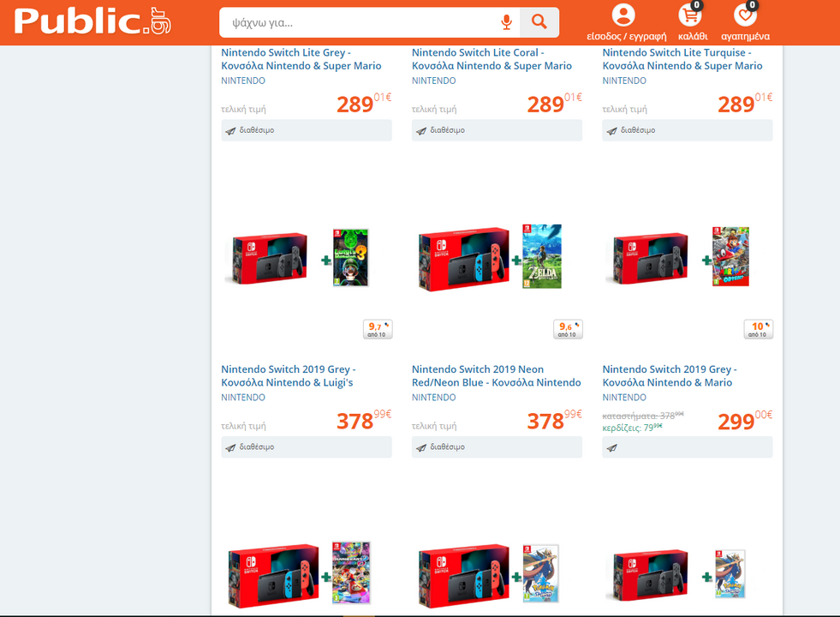Click the microphone voice search icon
Viewport: 840px width, 617px height.
tap(506, 22)
